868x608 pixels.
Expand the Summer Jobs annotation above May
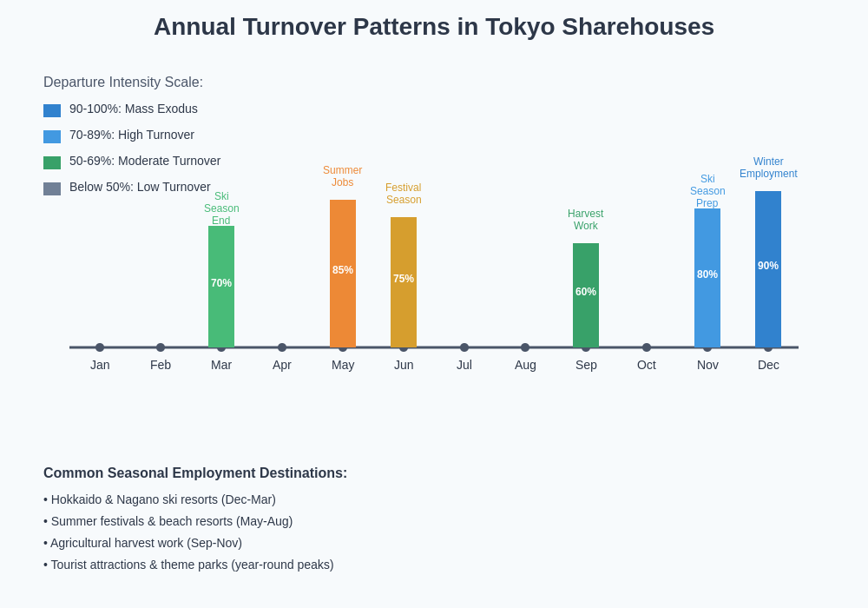tap(342, 177)
